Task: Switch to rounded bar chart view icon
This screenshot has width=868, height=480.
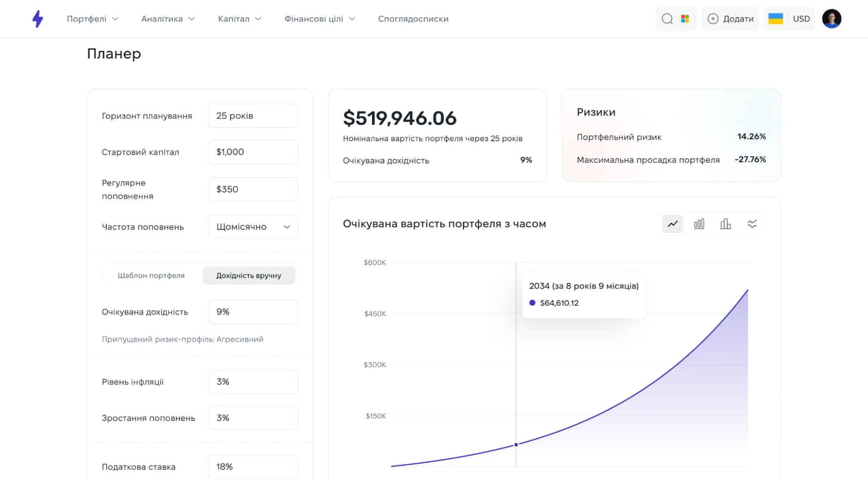Action: pos(699,224)
